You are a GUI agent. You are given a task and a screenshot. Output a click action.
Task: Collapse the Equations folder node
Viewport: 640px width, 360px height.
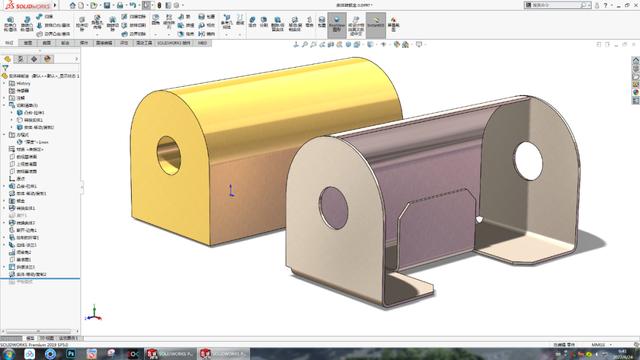point(4,135)
